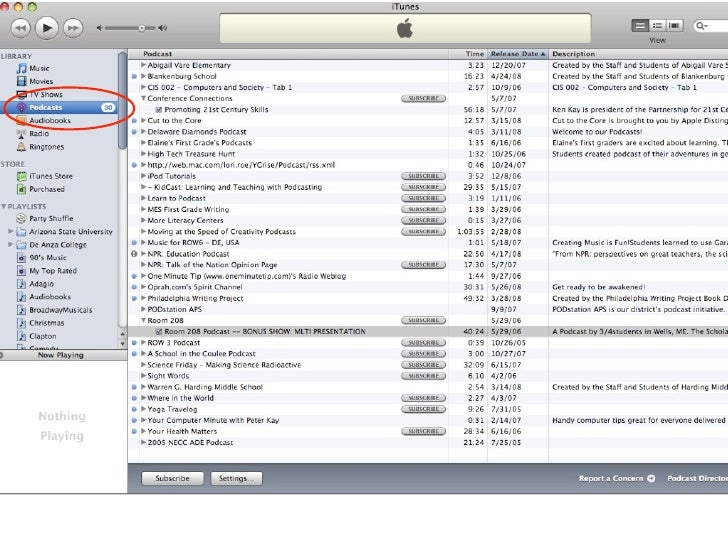Open the Adagio playlist
The width and height of the screenshot is (728, 546).
coord(41,284)
